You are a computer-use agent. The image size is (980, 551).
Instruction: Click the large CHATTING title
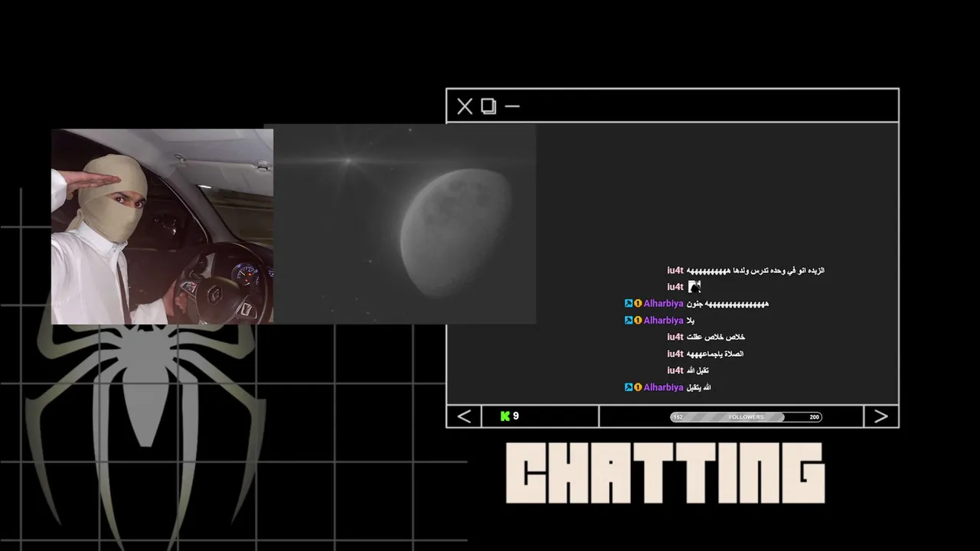point(665,473)
